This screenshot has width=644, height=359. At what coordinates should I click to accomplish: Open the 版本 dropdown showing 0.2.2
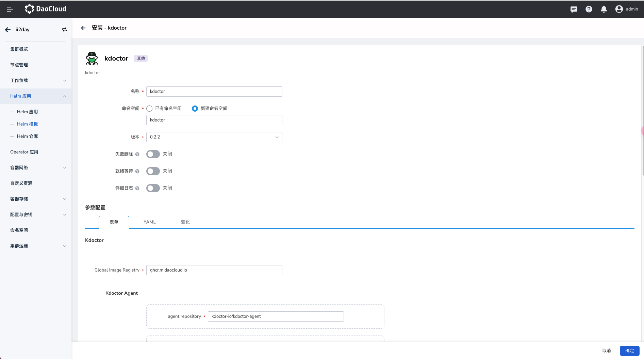(x=214, y=137)
